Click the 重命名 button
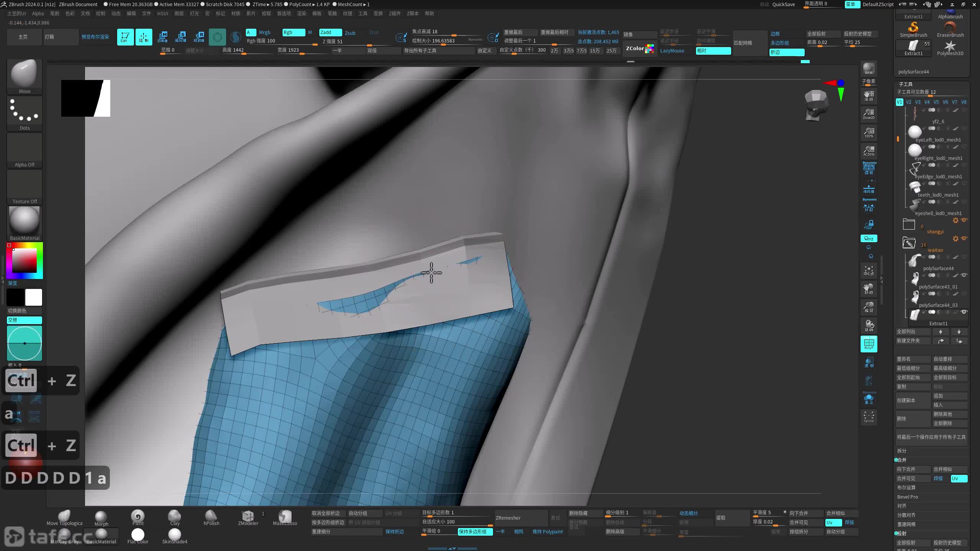 [x=913, y=359]
